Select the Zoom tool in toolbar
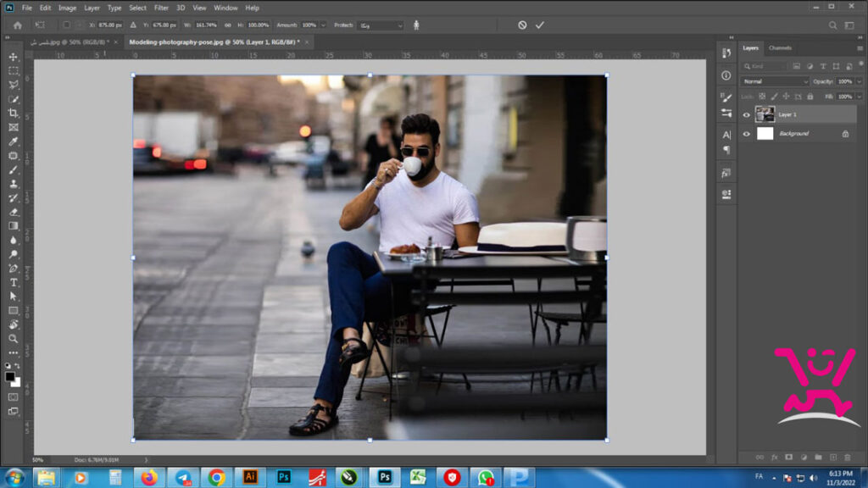868x488 pixels. pos(14,339)
